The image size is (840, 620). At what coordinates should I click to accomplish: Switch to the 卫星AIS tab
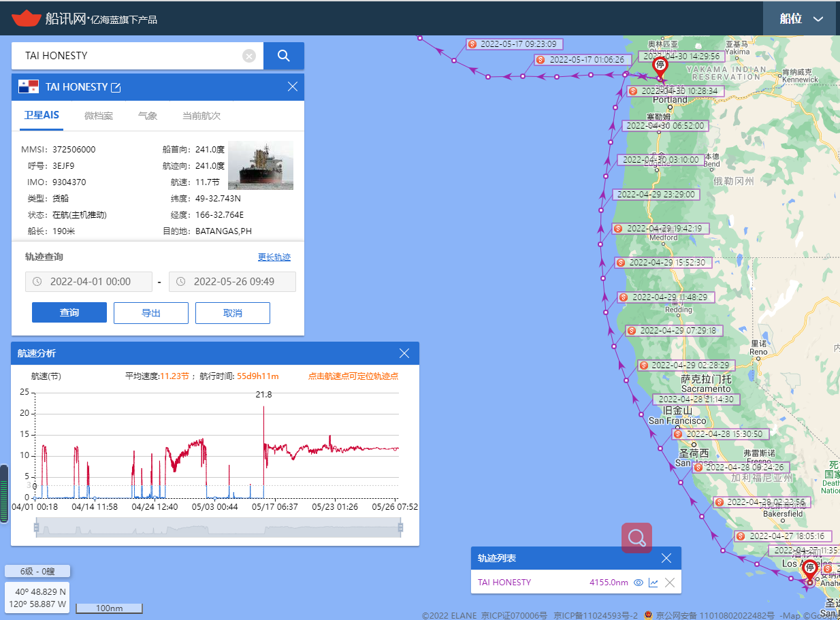42,116
